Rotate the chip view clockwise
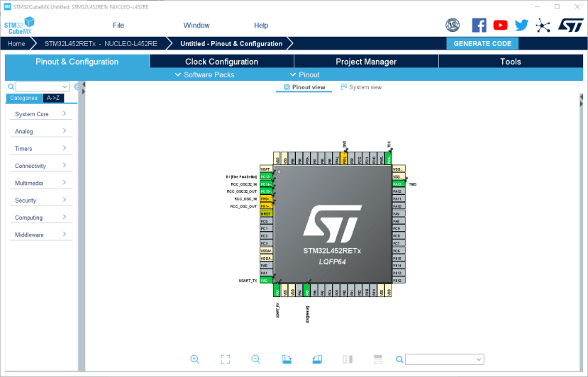Screen dimensions: 588x377 pos(287,359)
